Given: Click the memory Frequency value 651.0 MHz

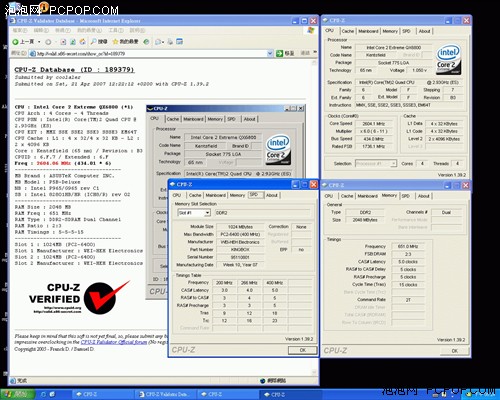Looking at the screenshot, I should click(x=408, y=246).
